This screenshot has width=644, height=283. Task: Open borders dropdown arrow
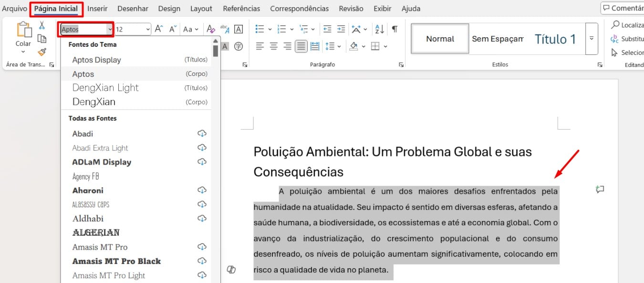pos(385,47)
